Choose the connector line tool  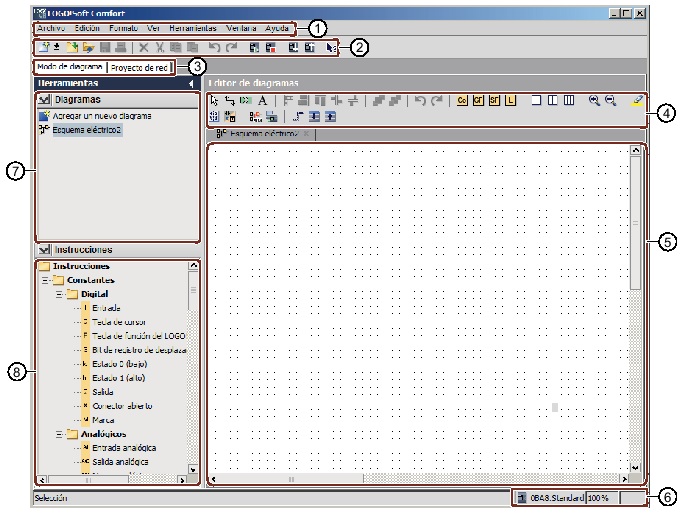[230, 100]
